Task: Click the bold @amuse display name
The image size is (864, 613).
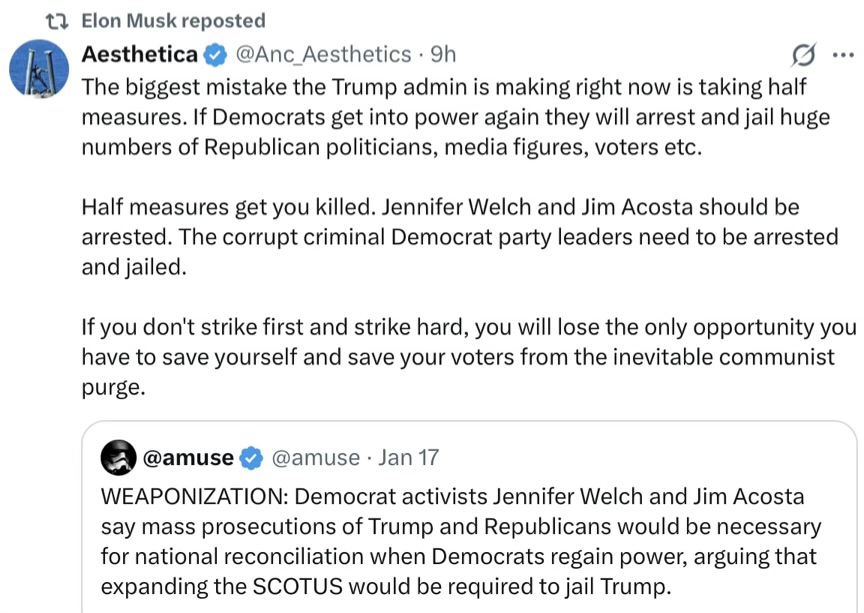Action: pos(189,458)
